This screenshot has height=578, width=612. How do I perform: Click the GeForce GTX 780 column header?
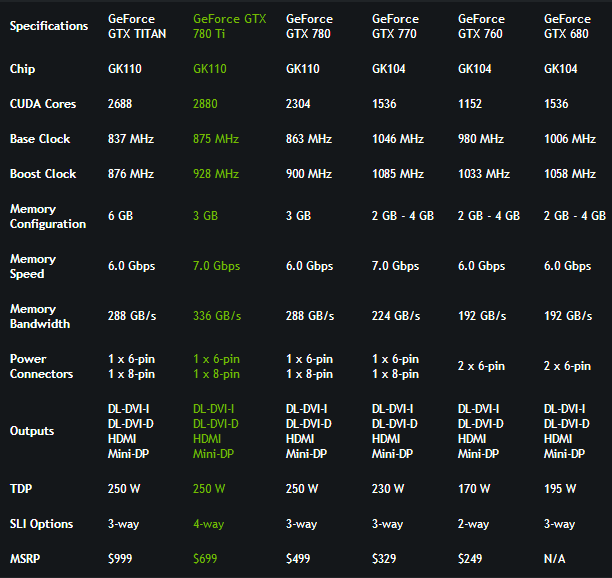pos(309,26)
